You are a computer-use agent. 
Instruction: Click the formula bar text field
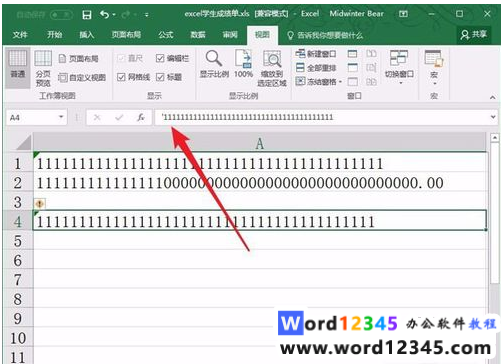(x=321, y=117)
